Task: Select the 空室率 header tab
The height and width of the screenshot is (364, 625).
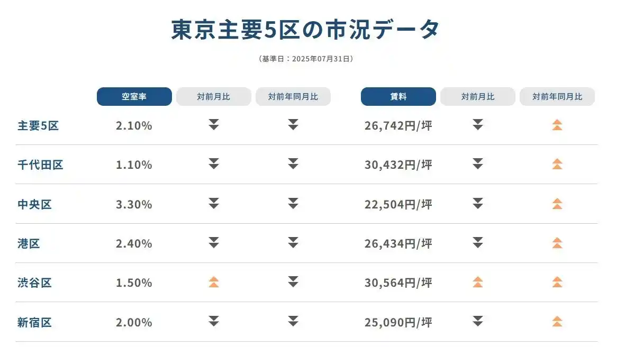Action: pos(134,97)
